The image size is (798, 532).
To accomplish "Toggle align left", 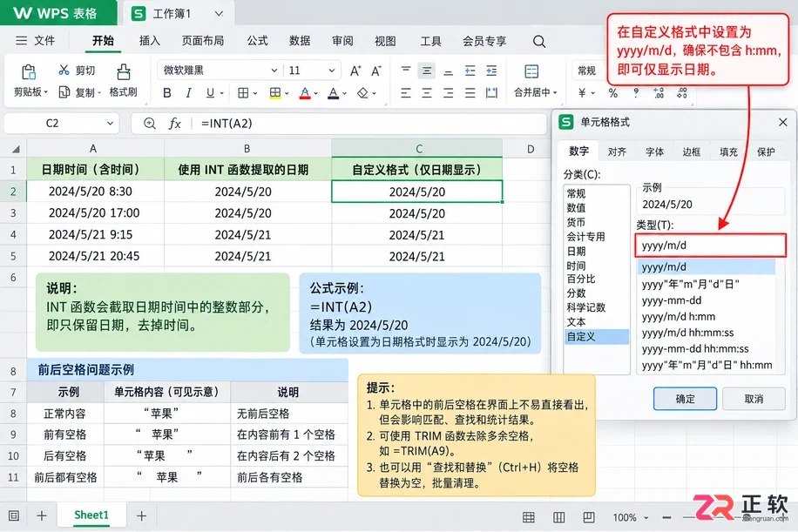I will tap(406, 92).
